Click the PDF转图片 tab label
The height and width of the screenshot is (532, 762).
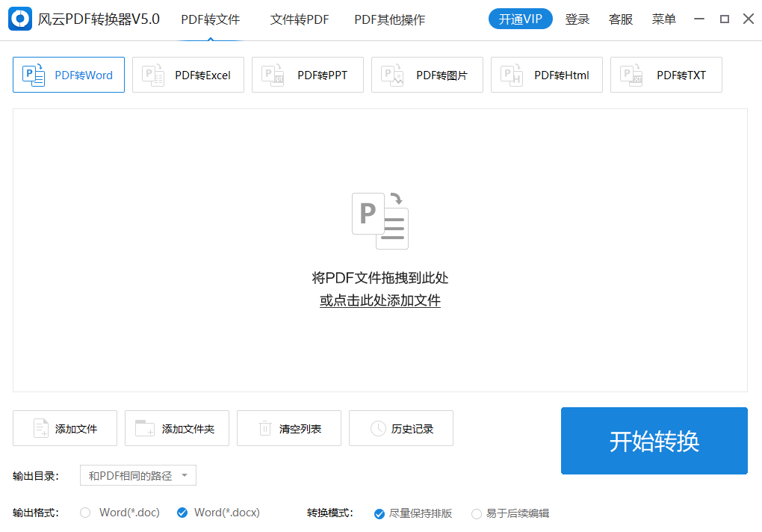(x=442, y=75)
